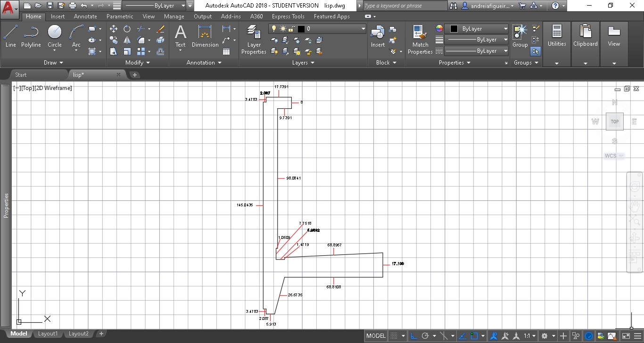
Task: Toggle Object Snap in status bar
Action: click(x=475, y=336)
